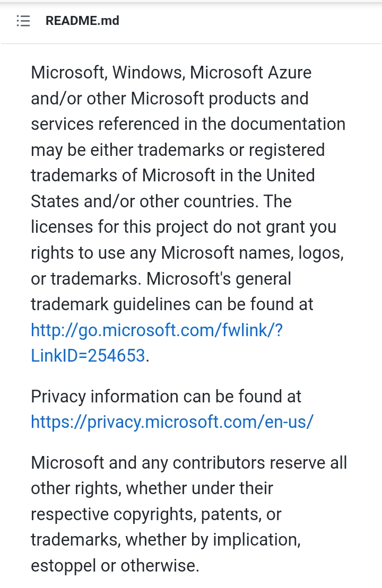Image resolution: width=382 pixels, height=588 pixels.
Task: Click the LinkID=254653 part of link
Action: point(88,356)
